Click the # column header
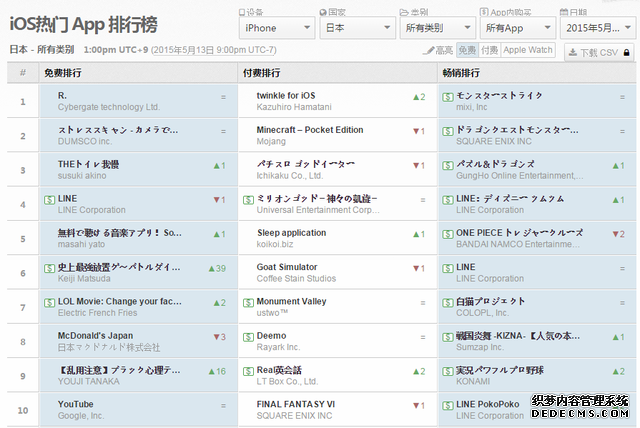Screen dimensions: 640x428 pos(23,73)
